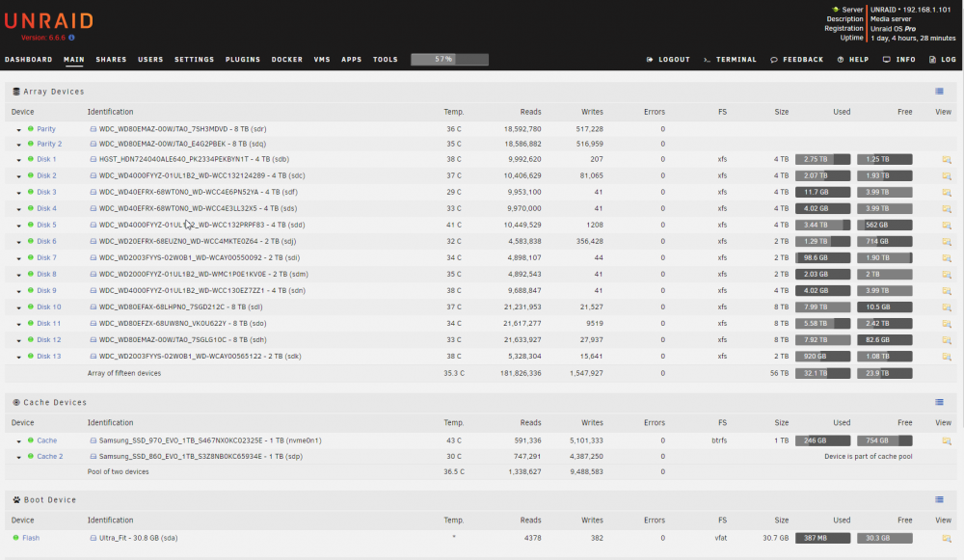Click Disk 10 free bar showing 10.5 GB
This screenshot has height=560, width=964.
pos(885,307)
